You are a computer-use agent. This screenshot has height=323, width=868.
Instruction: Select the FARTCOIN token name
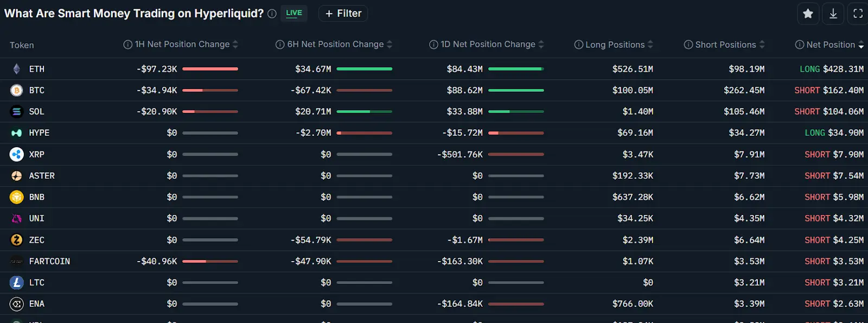pos(49,261)
